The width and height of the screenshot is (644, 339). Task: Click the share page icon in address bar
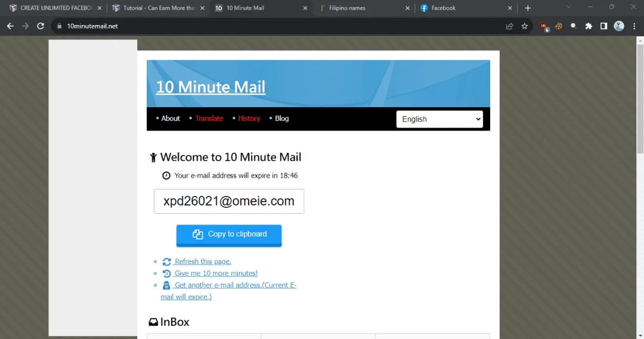click(x=509, y=26)
